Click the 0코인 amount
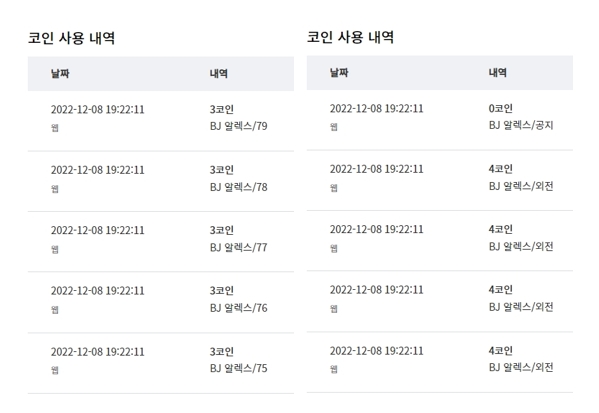This screenshot has width=599, height=413. coord(500,109)
